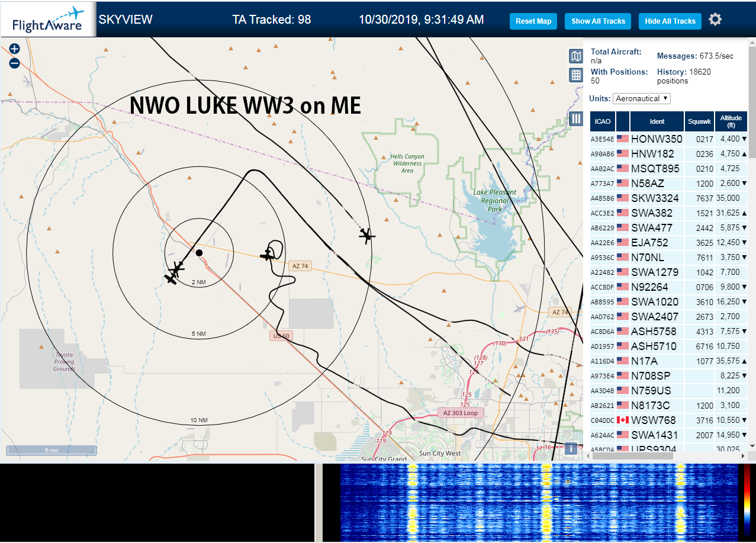
Task: Click the SKYVIEW title text
Action: [x=126, y=20]
